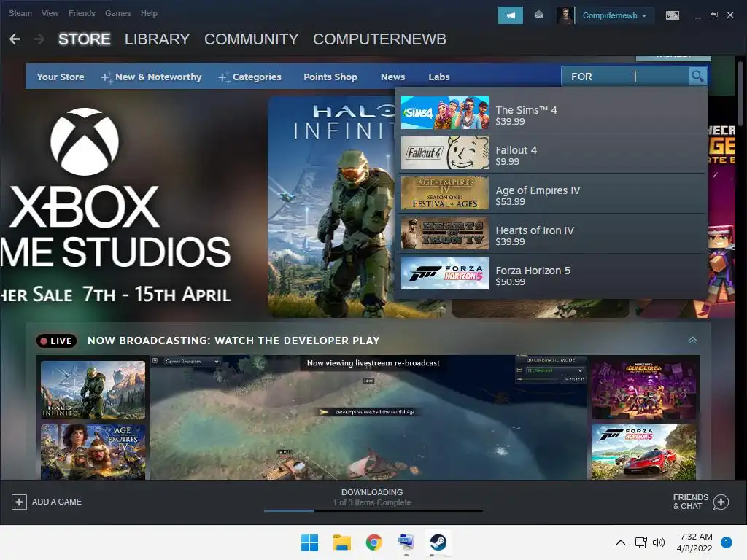Click the Computernewb profile avatar

pyautogui.click(x=565, y=15)
